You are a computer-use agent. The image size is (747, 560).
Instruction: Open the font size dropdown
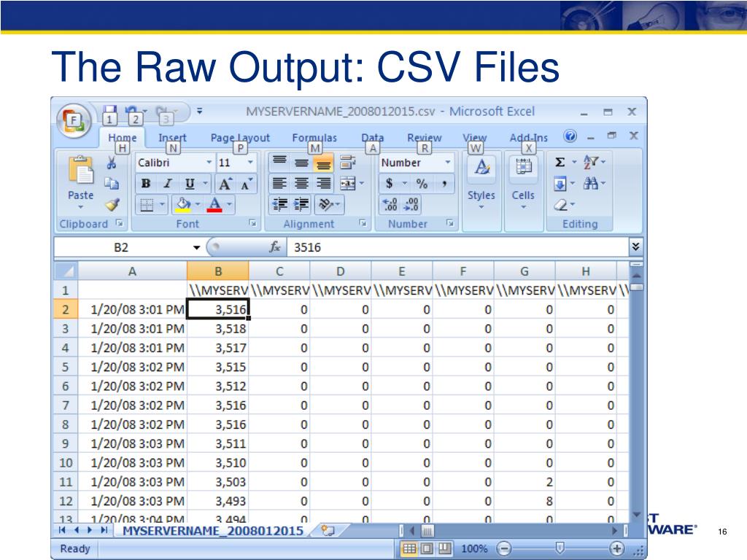tap(250, 161)
